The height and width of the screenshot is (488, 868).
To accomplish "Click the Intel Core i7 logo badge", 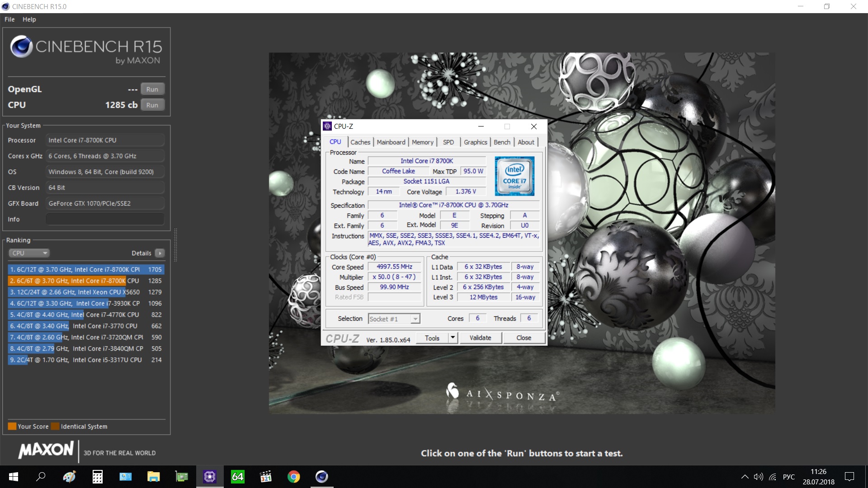I will point(514,176).
